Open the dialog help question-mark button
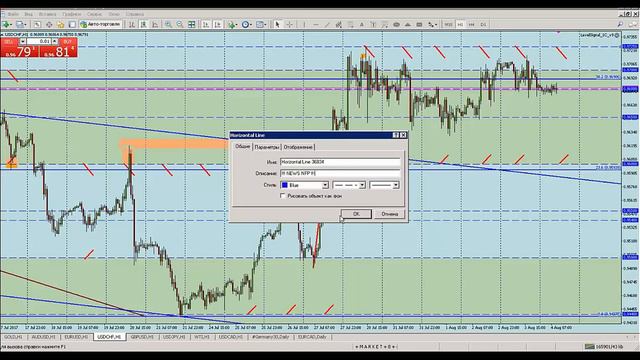This screenshot has height=360, width=640. coord(396,135)
